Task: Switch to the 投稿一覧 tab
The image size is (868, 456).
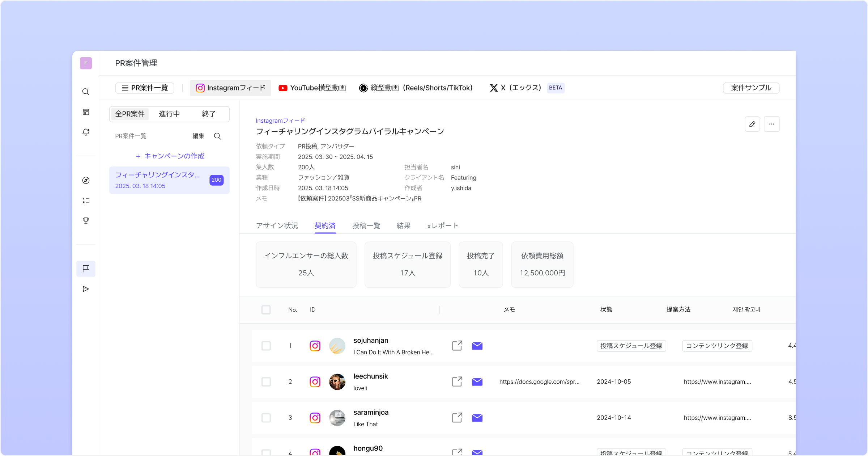Action: [366, 226]
